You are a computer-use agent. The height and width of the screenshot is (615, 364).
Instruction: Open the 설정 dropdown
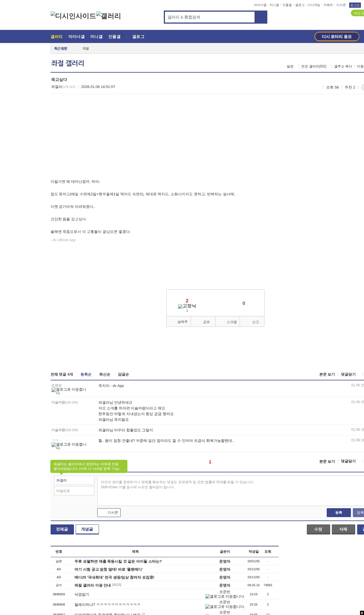(290, 66)
